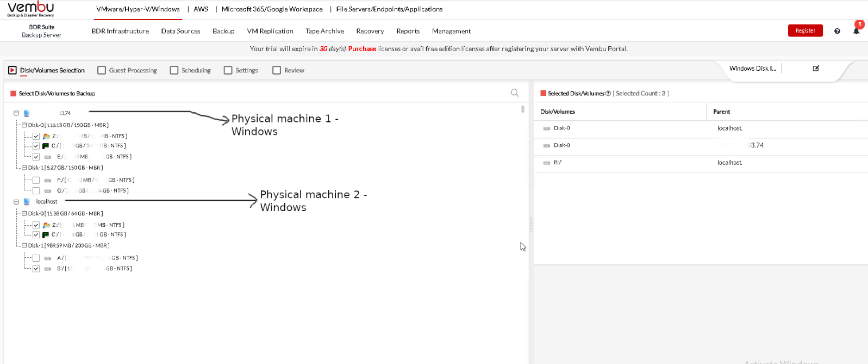The width and height of the screenshot is (868, 364).
Task: Open the help question mark icon
Action: 837,31
